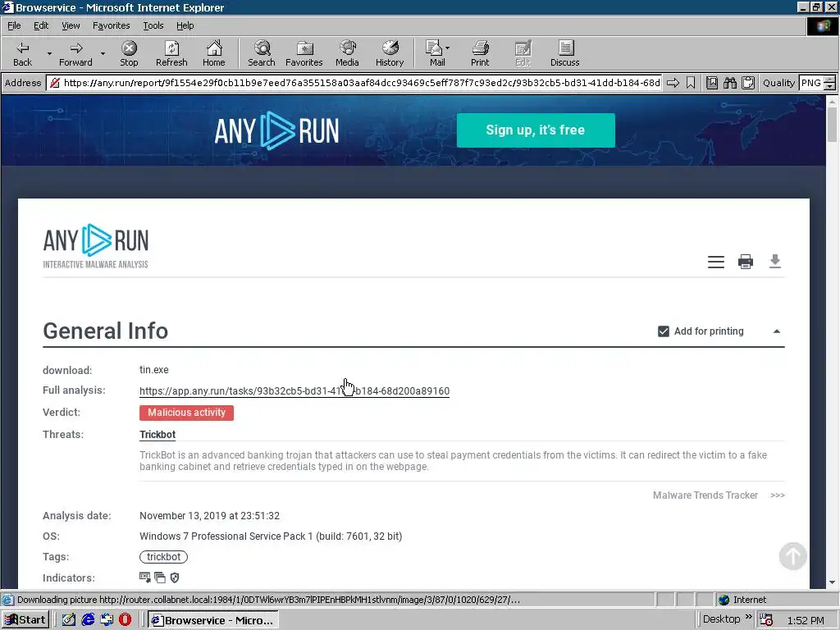This screenshot has width=840, height=630.
Task: Click the Malicious activity verdict badge
Action: [186, 413]
